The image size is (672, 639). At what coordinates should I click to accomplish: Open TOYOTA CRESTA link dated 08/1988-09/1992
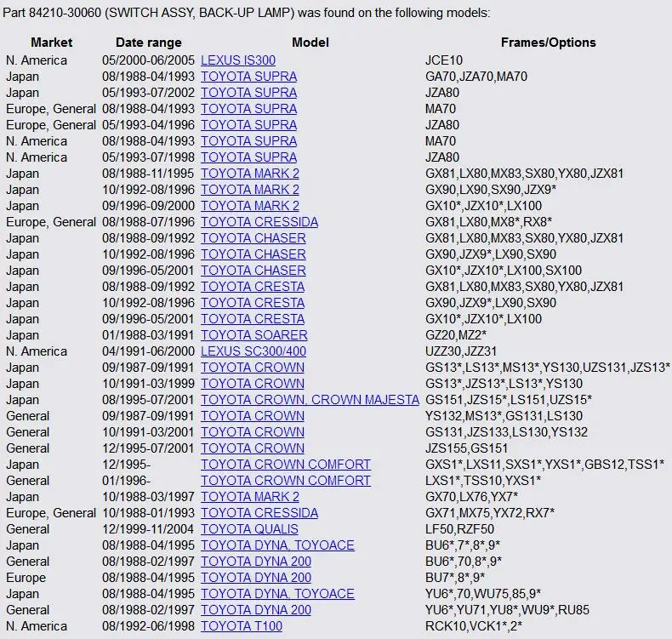click(253, 287)
